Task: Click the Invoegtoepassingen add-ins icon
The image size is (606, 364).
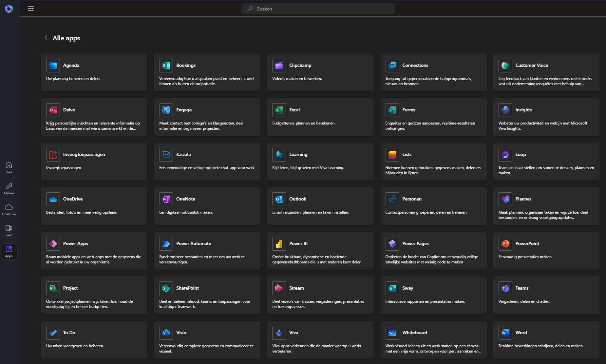Action: tap(53, 155)
